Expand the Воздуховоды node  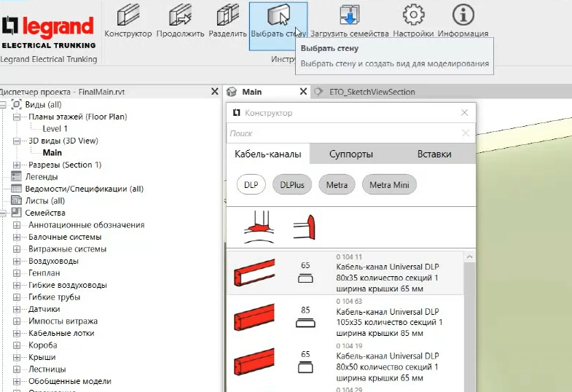coord(17,261)
